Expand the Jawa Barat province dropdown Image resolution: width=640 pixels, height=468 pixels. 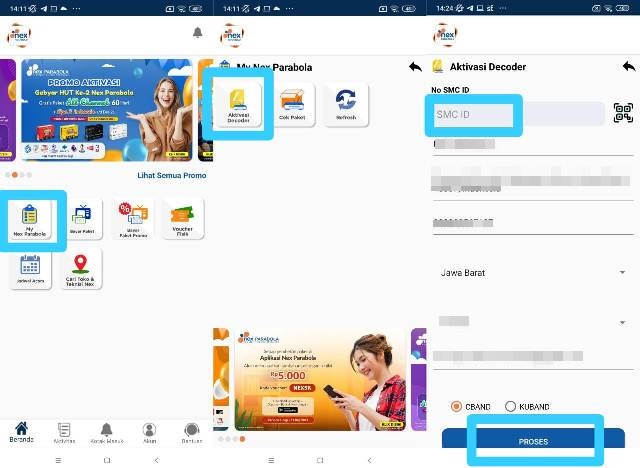[533, 273]
